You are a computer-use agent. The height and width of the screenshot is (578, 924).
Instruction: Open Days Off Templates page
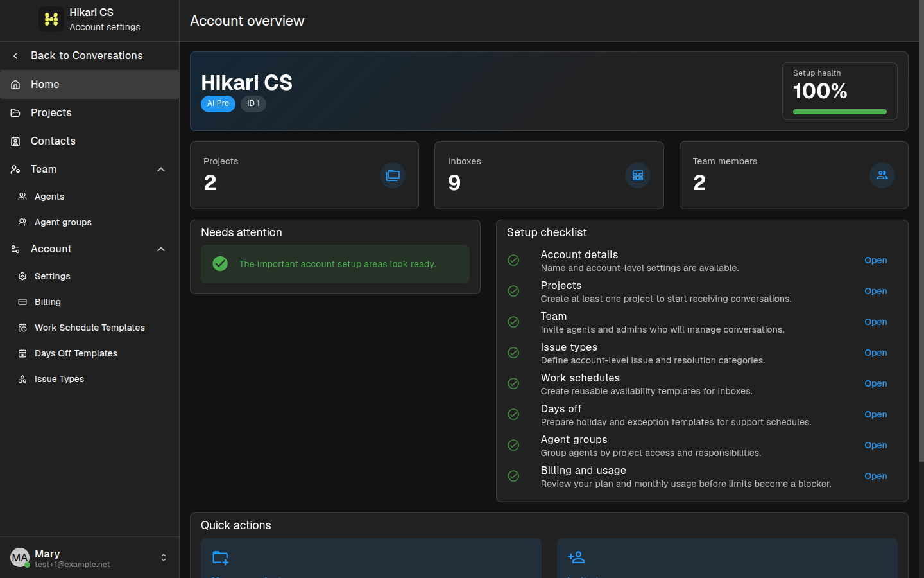(x=89, y=353)
